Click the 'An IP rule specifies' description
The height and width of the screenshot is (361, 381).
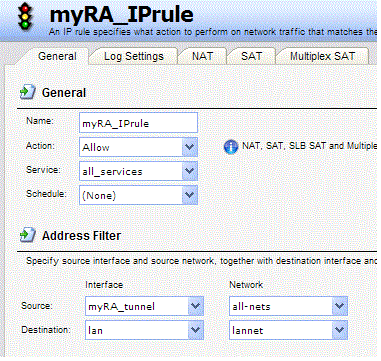[x=213, y=32]
